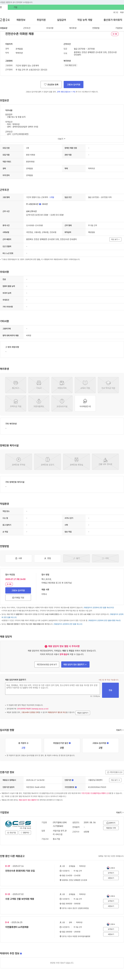Image resolution: width=124 pixels, height=980 pixels.
Task: Open the 통근버스 welfare icon tile
Action: coord(16,385)
